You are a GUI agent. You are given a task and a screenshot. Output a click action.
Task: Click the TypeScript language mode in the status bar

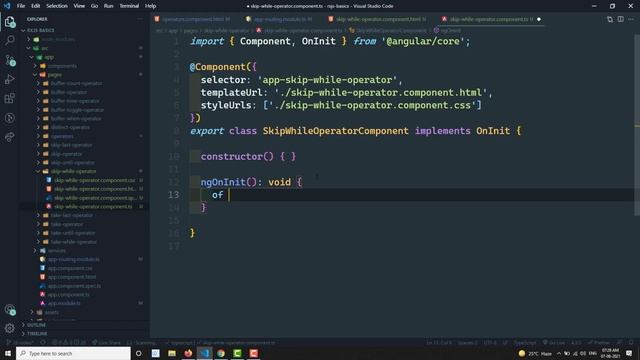click(525, 343)
